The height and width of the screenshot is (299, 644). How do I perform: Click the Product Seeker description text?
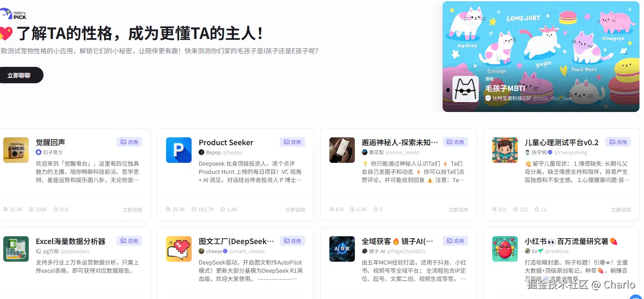250,171
